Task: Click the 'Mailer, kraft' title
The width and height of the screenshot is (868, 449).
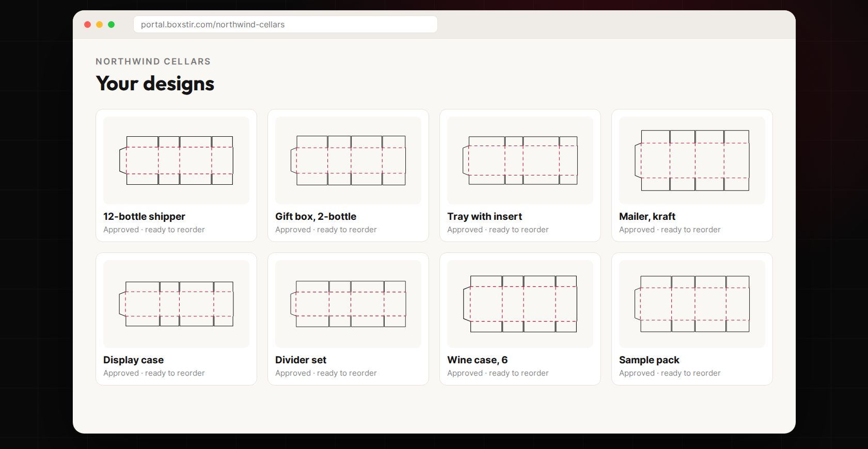Action: [x=647, y=217]
